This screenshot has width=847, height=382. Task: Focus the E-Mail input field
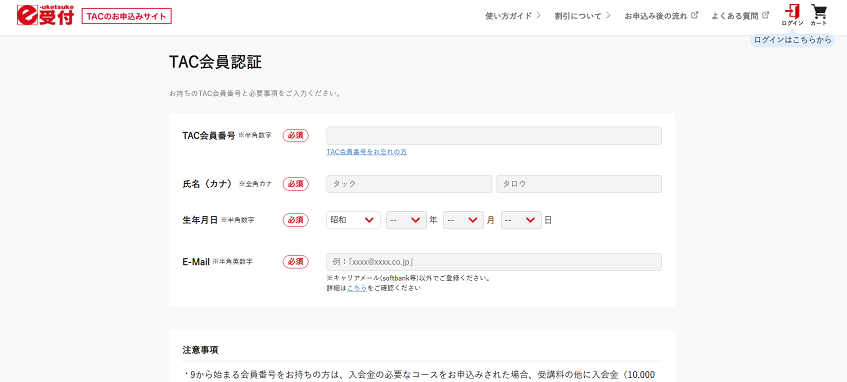coord(494,262)
